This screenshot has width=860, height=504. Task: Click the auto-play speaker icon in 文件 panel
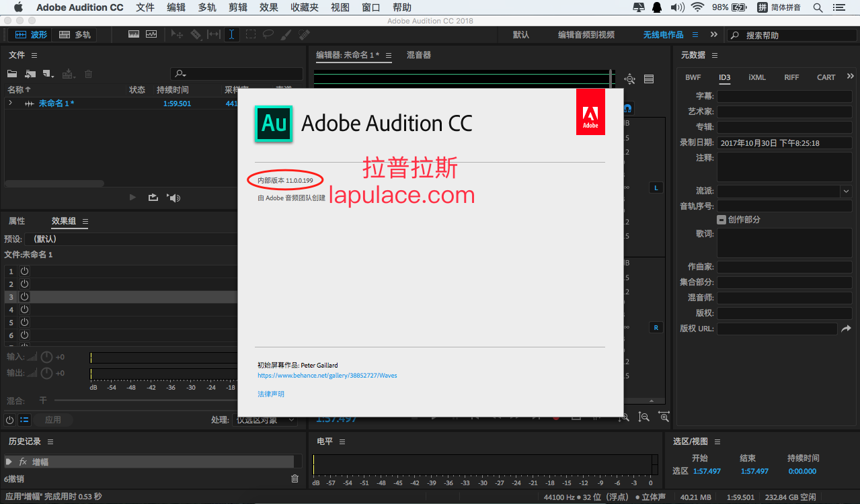pos(174,198)
